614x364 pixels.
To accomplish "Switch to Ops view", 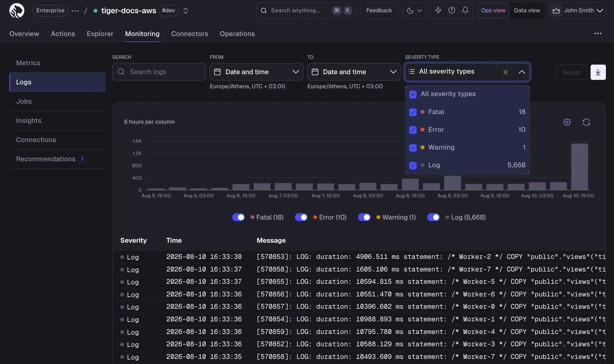I will pyautogui.click(x=493, y=11).
